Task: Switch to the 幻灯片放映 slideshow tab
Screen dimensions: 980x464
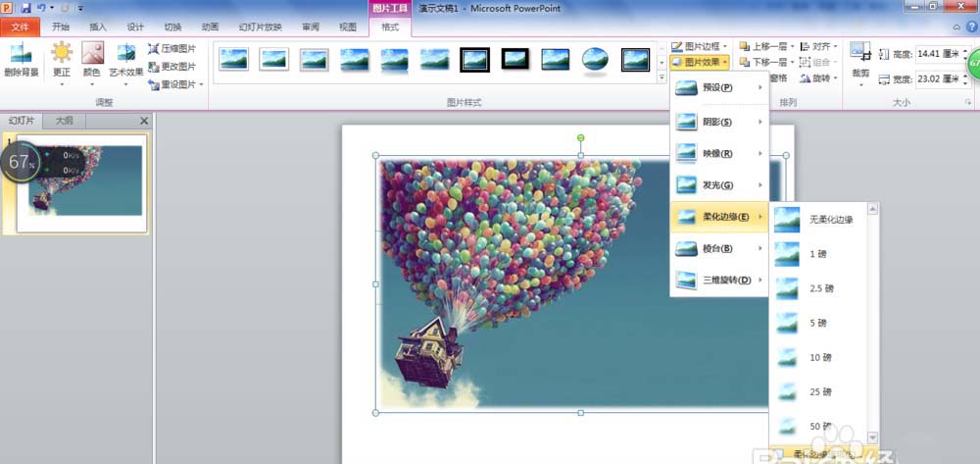Action: pyautogui.click(x=261, y=26)
